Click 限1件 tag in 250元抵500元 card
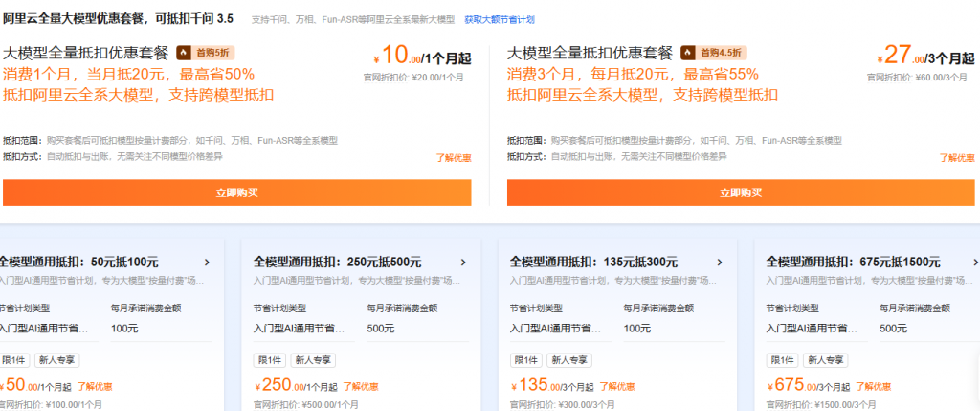Image resolution: width=980 pixels, height=411 pixels. (269, 361)
